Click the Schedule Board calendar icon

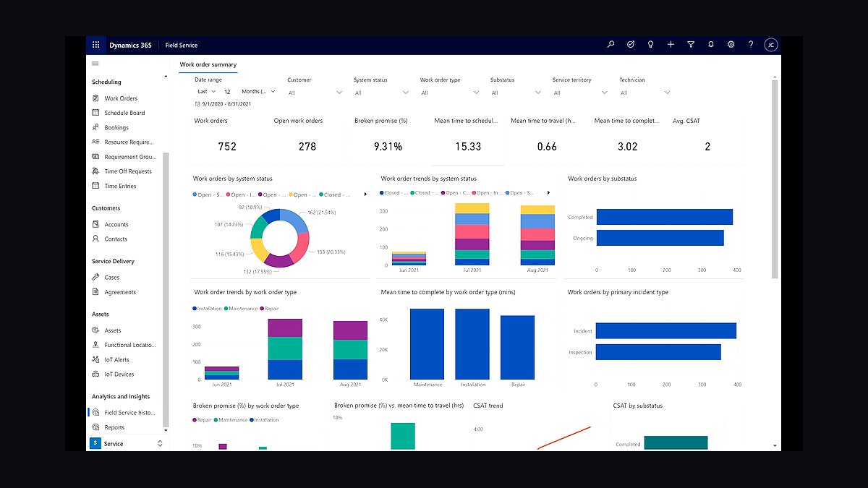96,113
